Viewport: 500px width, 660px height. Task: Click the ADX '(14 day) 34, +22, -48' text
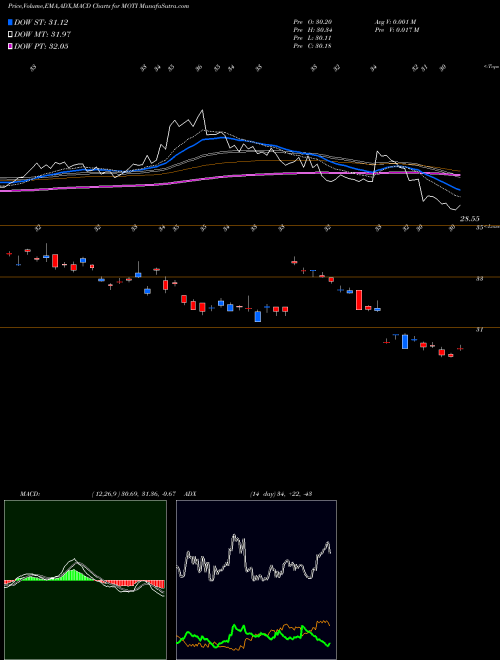pyautogui.click(x=281, y=494)
